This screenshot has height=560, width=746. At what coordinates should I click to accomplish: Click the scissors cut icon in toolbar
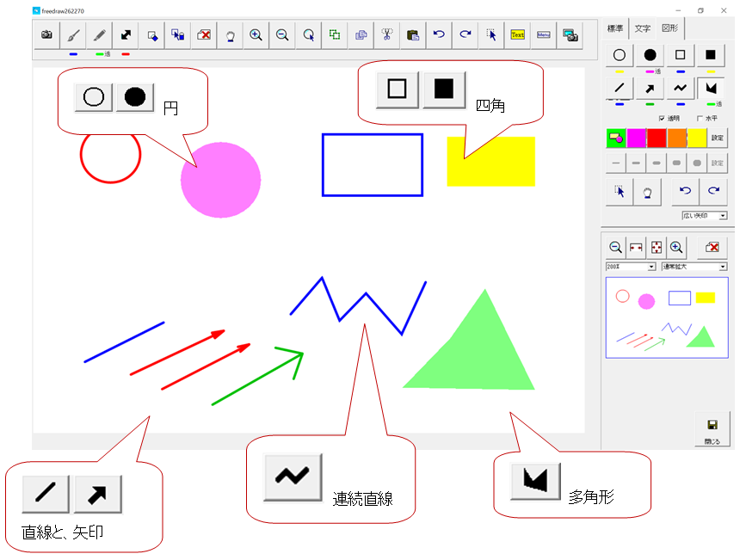point(386,35)
